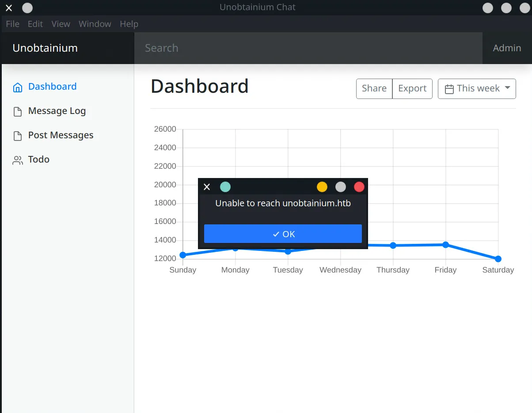Click the Export button
The image size is (532, 413).
pyautogui.click(x=412, y=88)
